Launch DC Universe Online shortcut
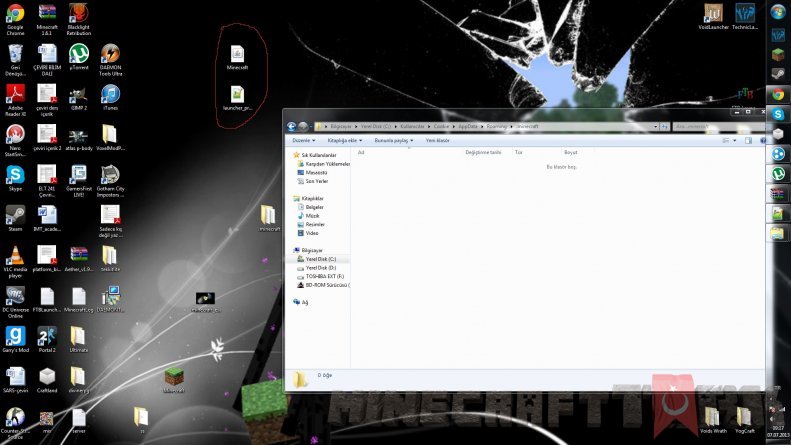Image resolution: width=791 pixels, height=445 pixels. (x=15, y=302)
